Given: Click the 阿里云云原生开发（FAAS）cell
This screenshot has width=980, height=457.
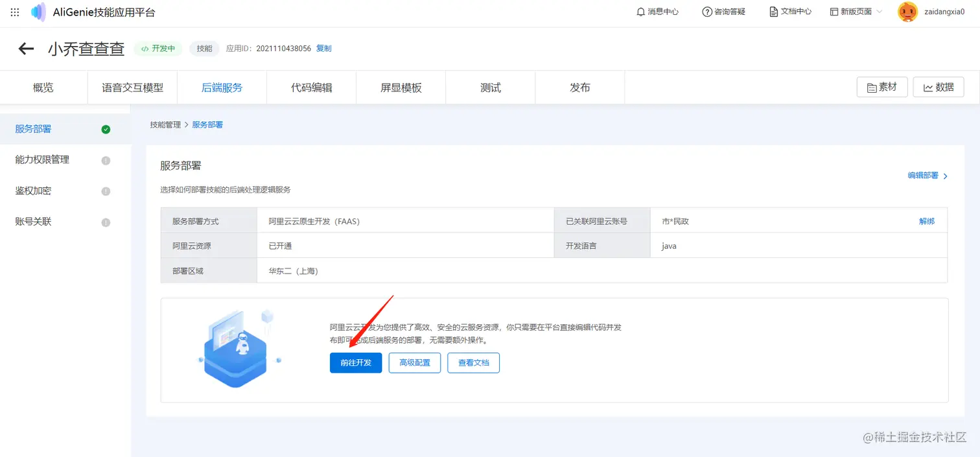Looking at the screenshot, I should coord(406,221).
